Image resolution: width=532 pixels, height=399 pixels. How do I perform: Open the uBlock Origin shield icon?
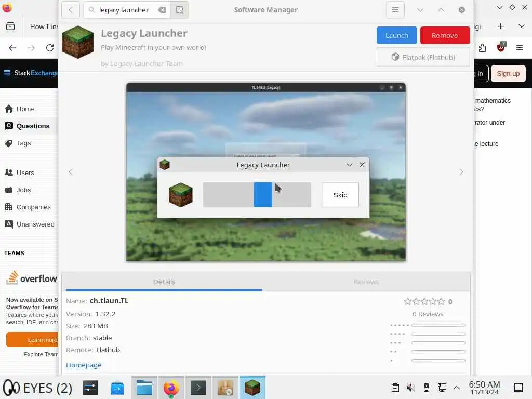point(501,47)
